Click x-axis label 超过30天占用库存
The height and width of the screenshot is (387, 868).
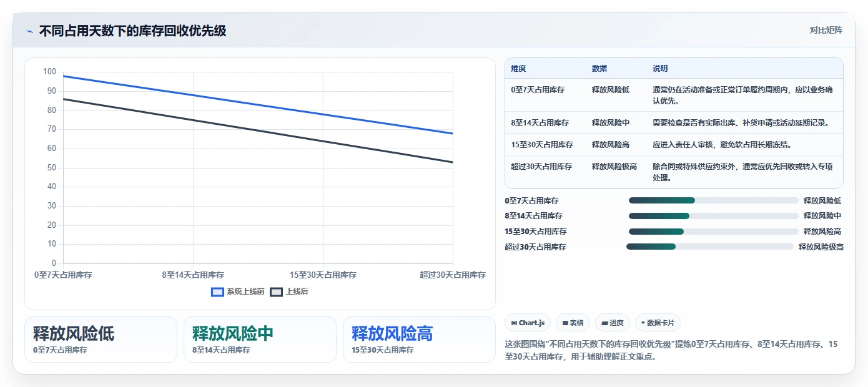click(453, 275)
